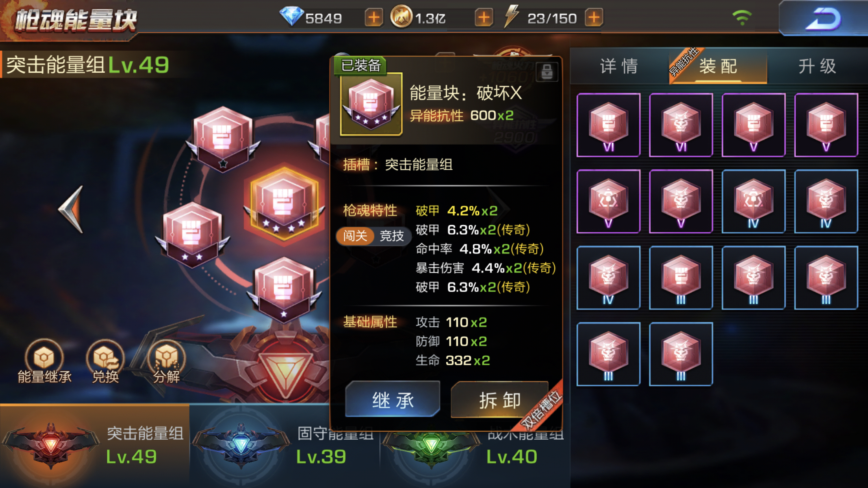Click the 继承 button

[393, 400]
